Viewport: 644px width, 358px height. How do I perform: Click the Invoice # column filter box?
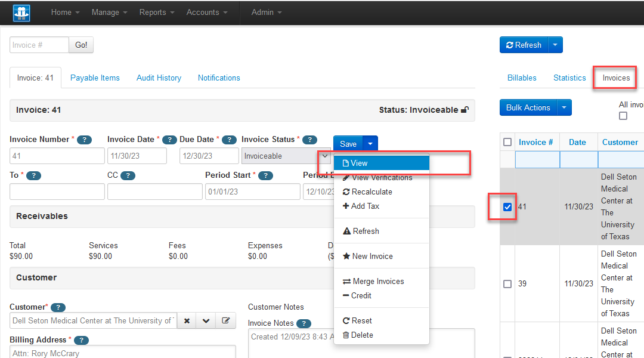point(538,159)
